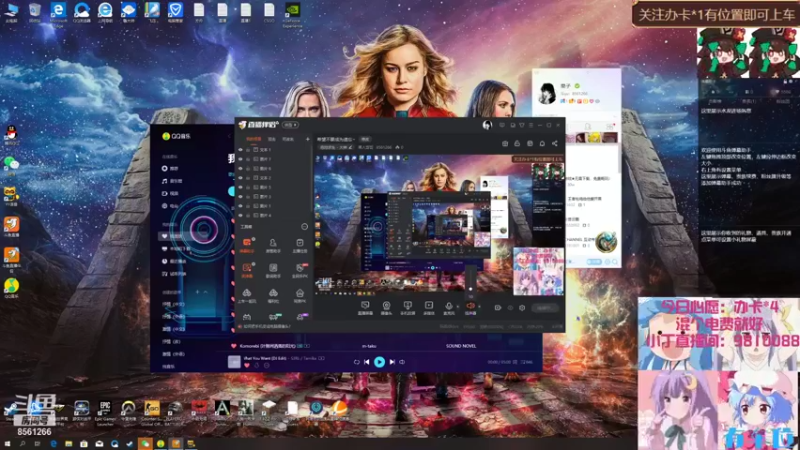Hide the 图片 1 layer
The image size is (800, 450).
[240, 206]
